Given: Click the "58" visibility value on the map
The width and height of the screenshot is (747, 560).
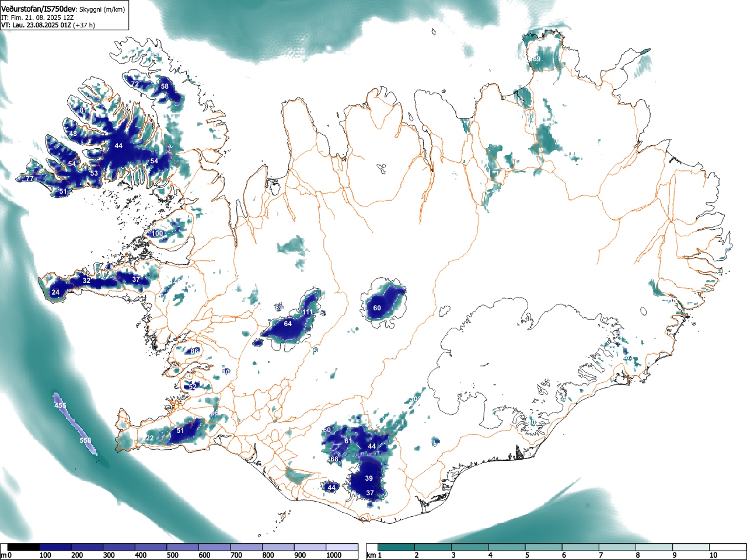Looking at the screenshot, I should (165, 86).
